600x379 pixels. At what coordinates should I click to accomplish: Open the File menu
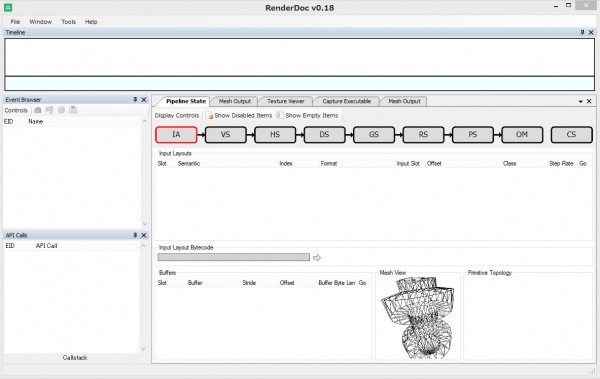click(15, 22)
